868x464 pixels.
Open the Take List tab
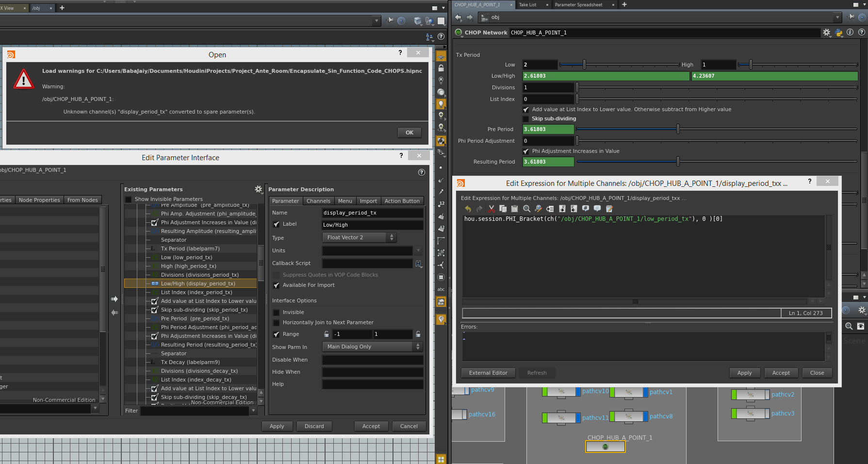[x=527, y=5]
